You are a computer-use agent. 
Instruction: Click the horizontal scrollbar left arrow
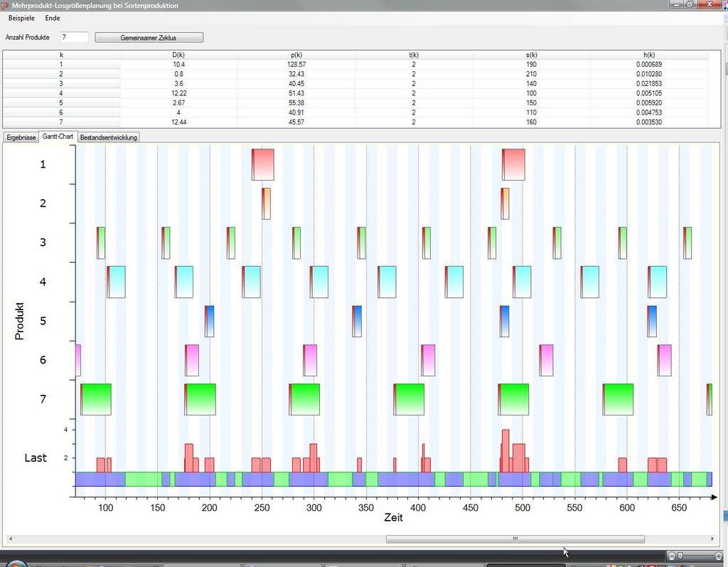(x=9, y=539)
